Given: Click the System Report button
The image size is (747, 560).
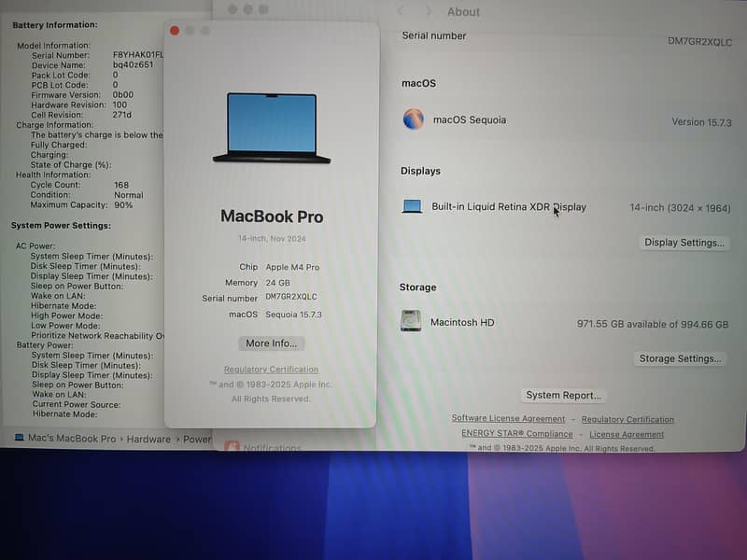Looking at the screenshot, I should (x=563, y=395).
